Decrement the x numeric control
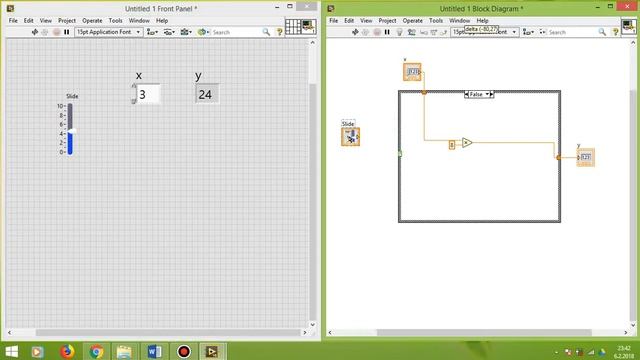 (133, 100)
